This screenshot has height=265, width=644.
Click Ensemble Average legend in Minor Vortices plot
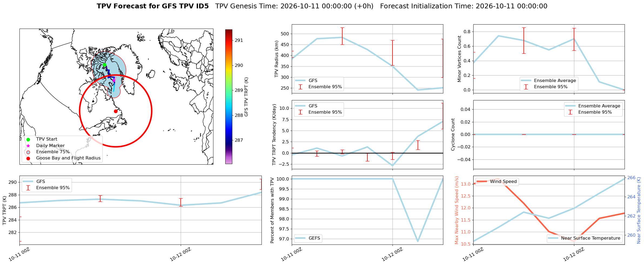548,81
